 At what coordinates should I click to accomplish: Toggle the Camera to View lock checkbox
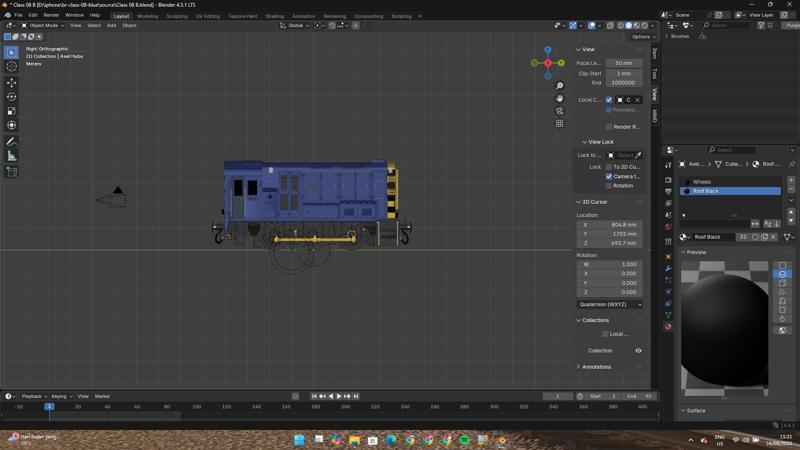pyautogui.click(x=609, y=176)
